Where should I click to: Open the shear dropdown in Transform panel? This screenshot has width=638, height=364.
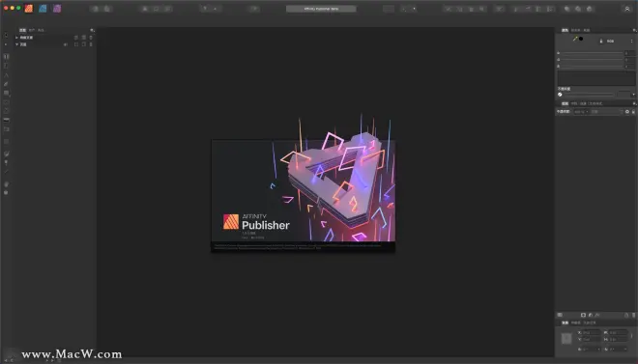pos(625,349)
